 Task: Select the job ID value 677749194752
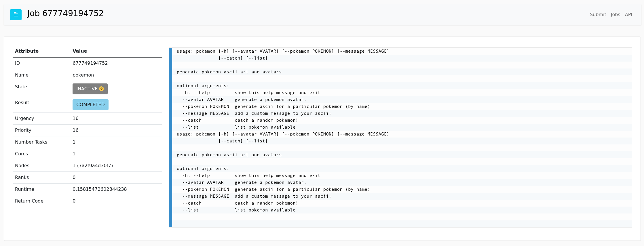pyautogui.click(x=90, y=63)
